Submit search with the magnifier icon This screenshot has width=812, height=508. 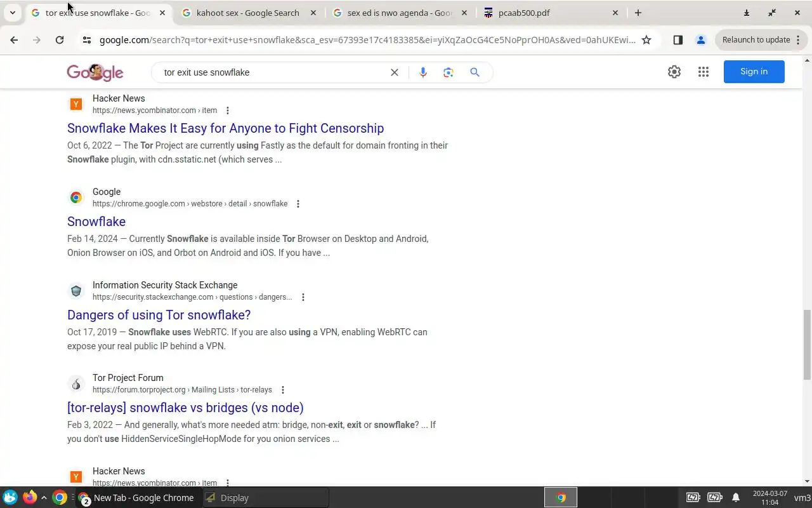[475, 72]
